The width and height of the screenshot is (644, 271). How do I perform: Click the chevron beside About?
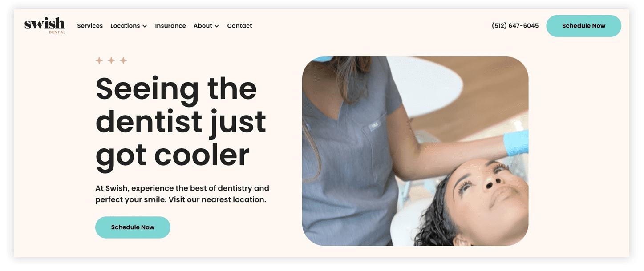[217, 26]
